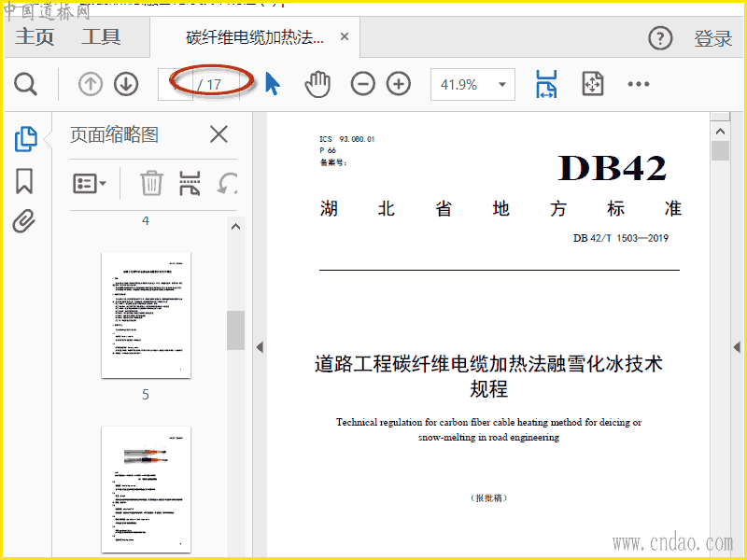Click the Chinese document title 道路工程碳纤维电缆

click(488, 376)
